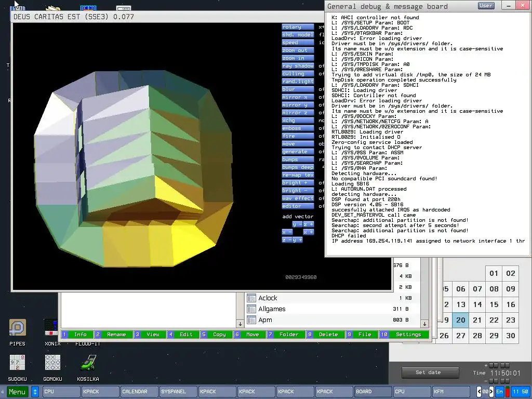Switch to CALENDAR in the taskbar

click(x=139, y=392)
